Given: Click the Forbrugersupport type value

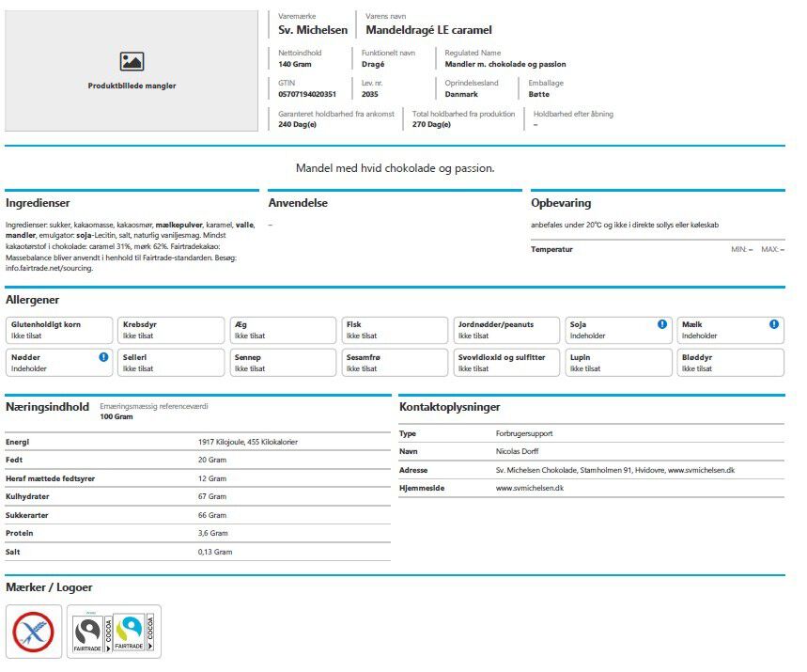Looking at the screenshot, I should click(x=524, y=433).
